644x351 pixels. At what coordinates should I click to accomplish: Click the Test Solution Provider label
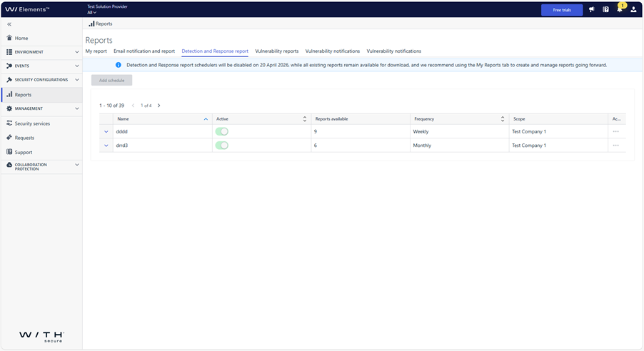click(107, 6)
